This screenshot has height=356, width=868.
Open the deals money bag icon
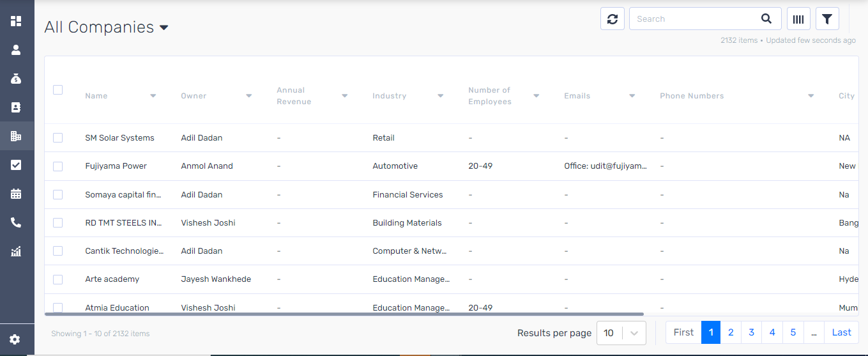16,79
